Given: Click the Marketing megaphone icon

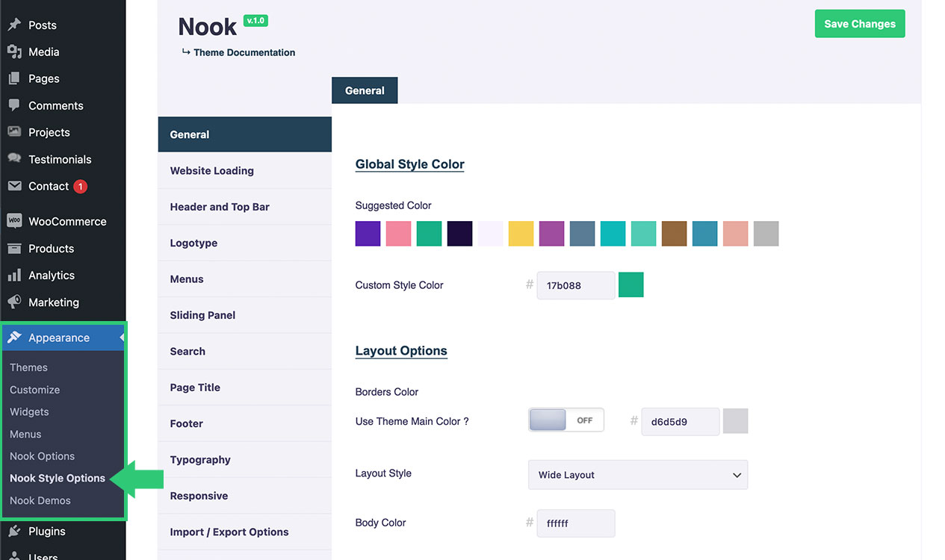Looking at the screenshot, I should [14, 302].
